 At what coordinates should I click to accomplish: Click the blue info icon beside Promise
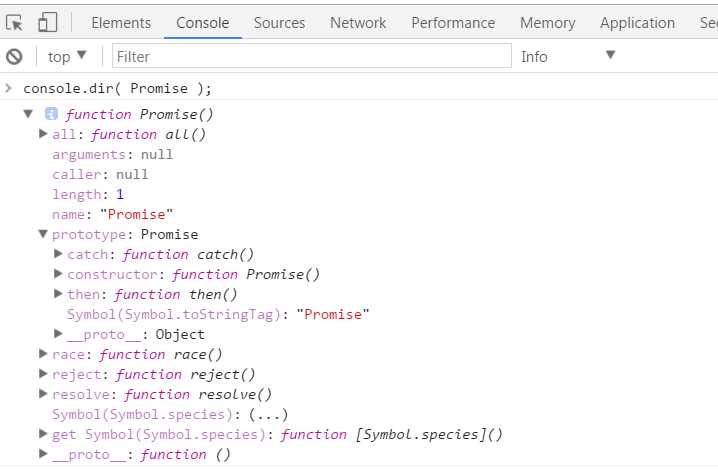point(51,114)
